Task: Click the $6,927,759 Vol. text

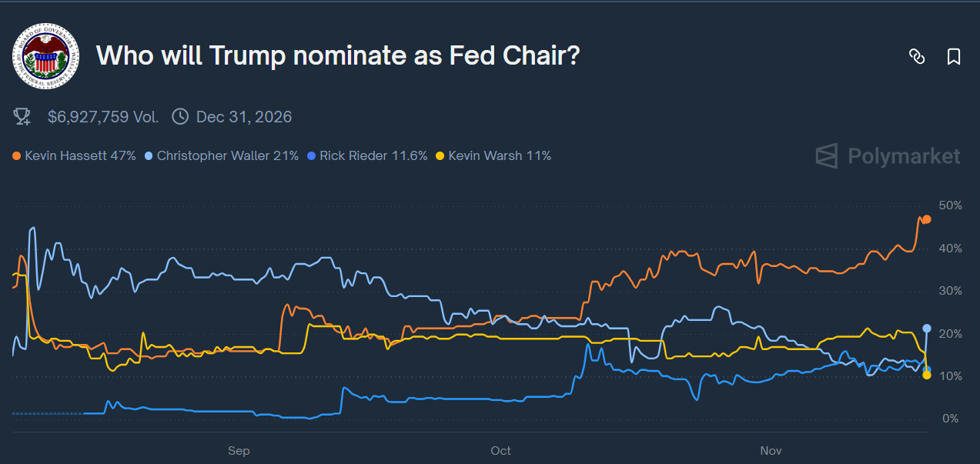Action: pyautogui.click(x=100, y=116)
